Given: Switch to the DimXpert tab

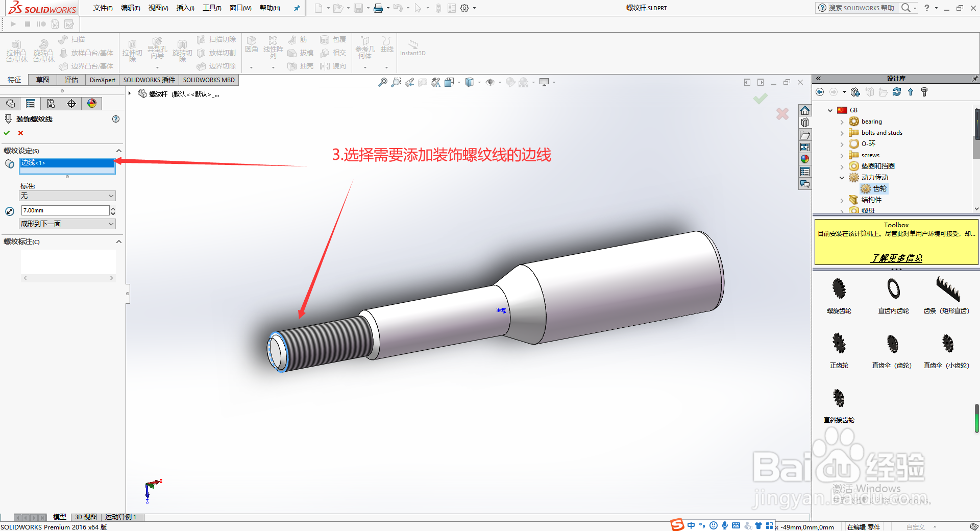Looking at the screenshot, I should point(103,80).
